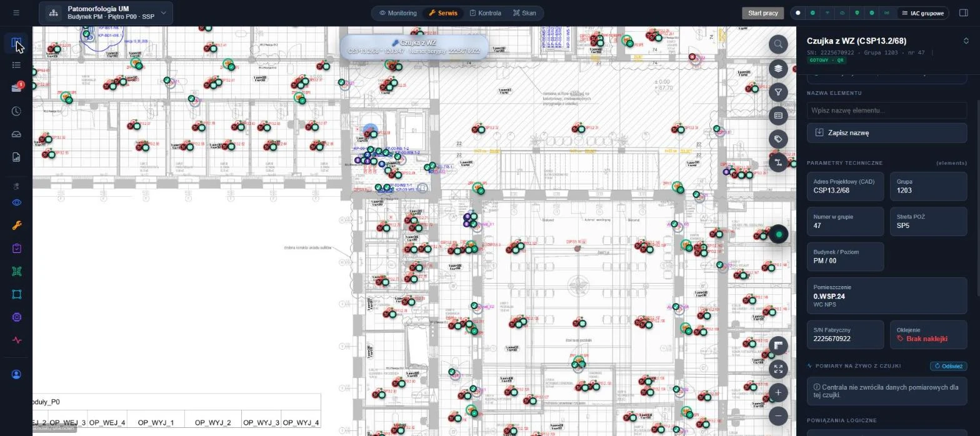Select the cyan area selection tool
Screen dimensions: 980x436
[x=16, y=294]
